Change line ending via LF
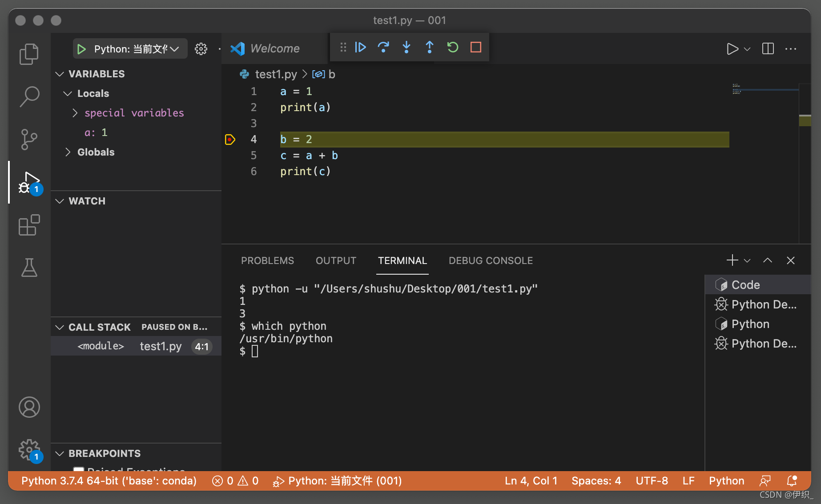The image size is (821, 504). [x=688, y=481]
